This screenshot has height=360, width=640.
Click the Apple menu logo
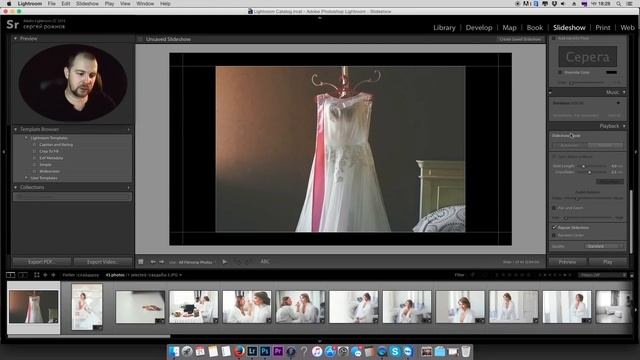[x=9, y=4]
